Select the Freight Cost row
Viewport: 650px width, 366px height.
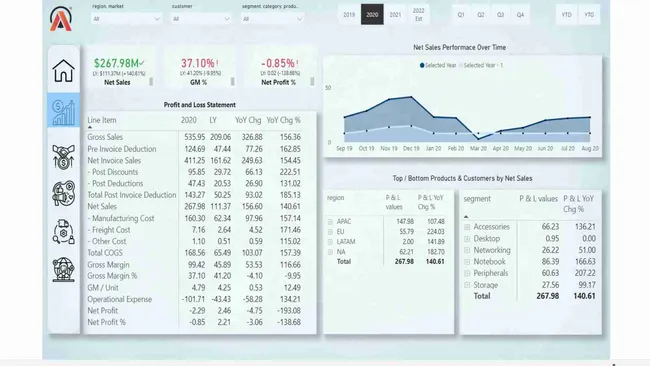tap(194, 230)
